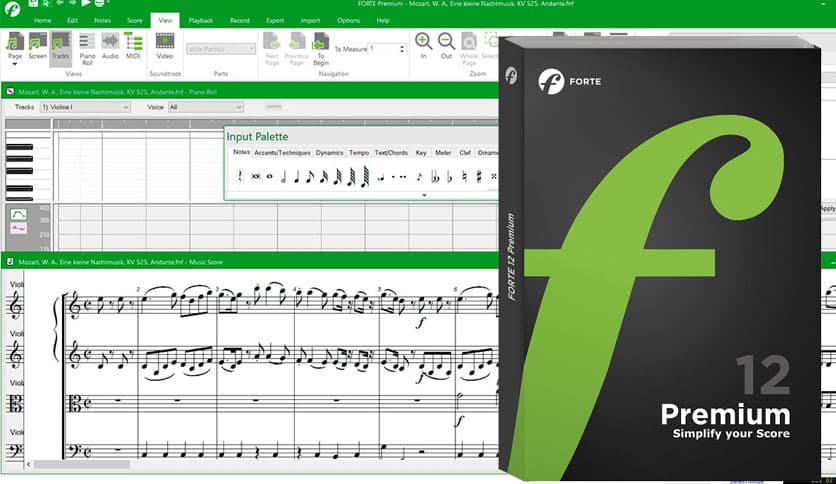Select the natural accidental in Input Palette
836x484 pixels.
point(464,176)
